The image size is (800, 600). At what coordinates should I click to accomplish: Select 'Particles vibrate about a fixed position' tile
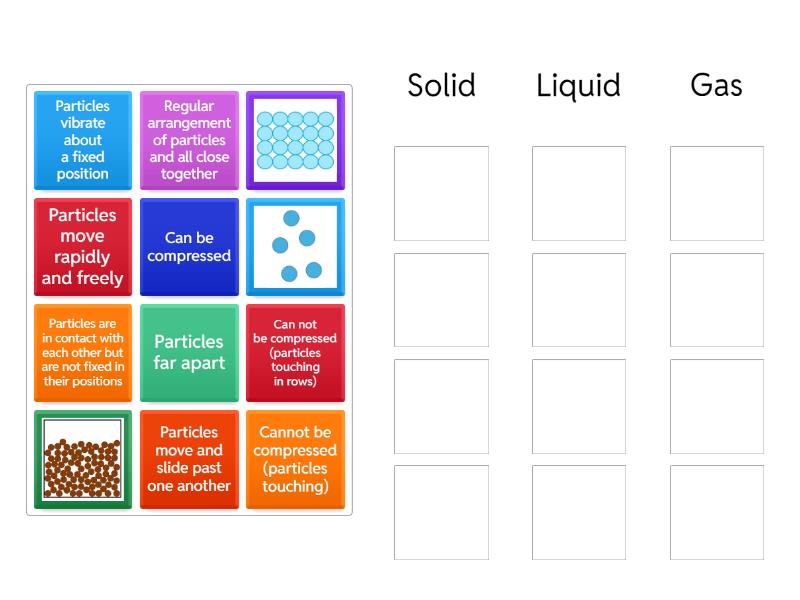pos(83,140)
